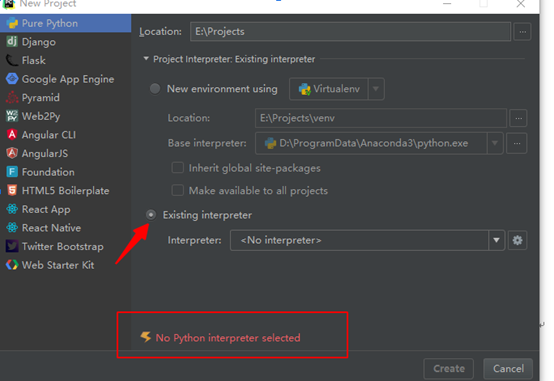Screen dimensions: 554x381
Task: Click the Angular CLI shield icon
Action: 12,135
